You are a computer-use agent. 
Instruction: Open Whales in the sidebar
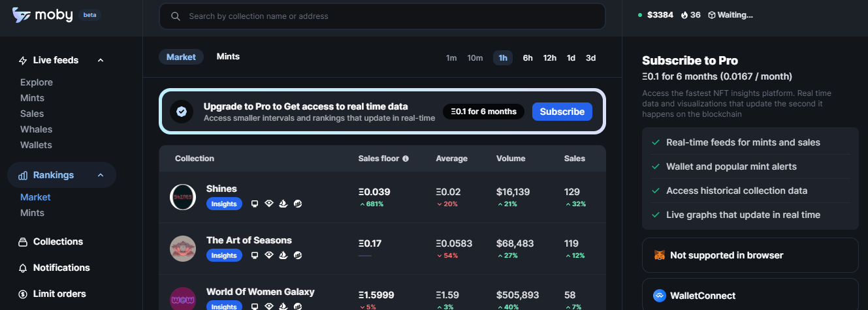pos(36,130)
